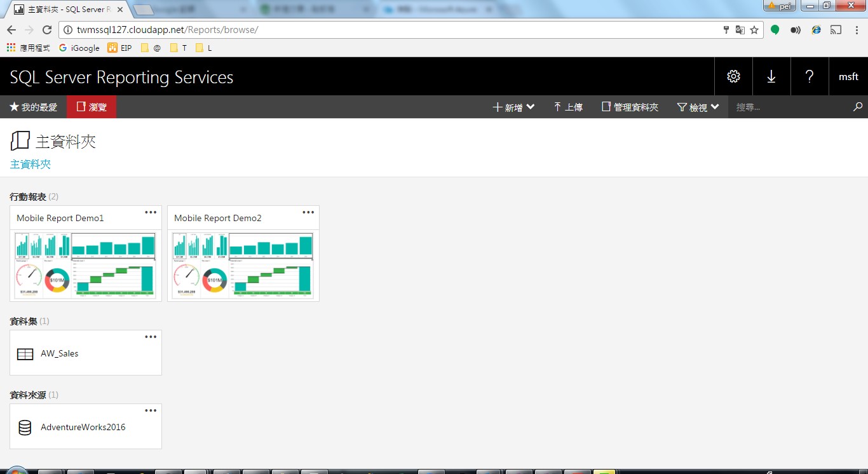Viewport: 868px width, 474px height.
Task: Click the 主資料夾 folder heading icon
Action: [x=20, y=140]
